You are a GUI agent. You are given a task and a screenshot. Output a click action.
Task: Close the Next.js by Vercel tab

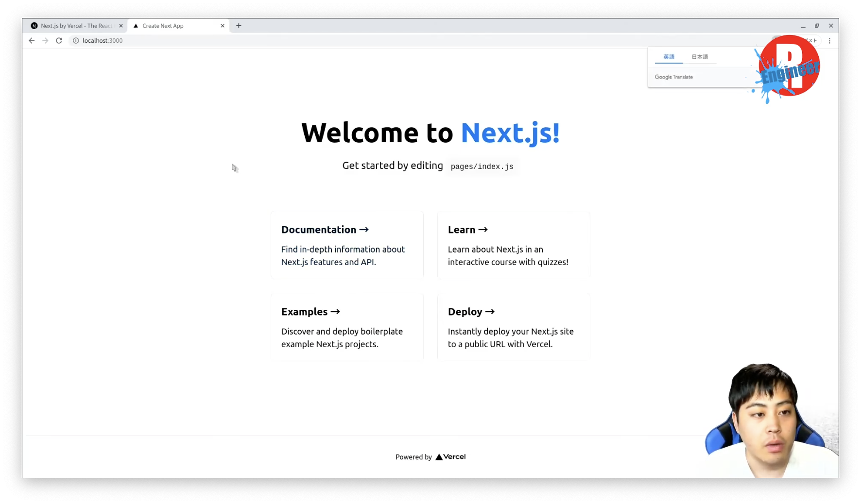pyautogui.click(x=121, y=26)
